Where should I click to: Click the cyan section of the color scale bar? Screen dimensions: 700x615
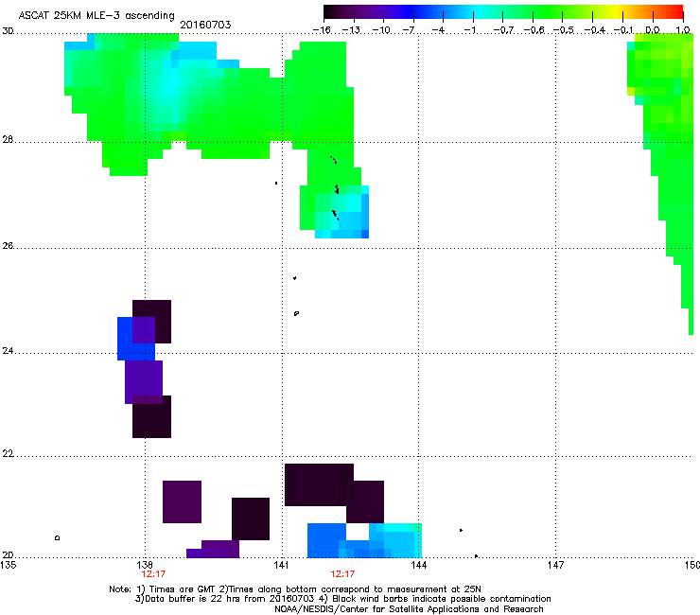point(478,11)
